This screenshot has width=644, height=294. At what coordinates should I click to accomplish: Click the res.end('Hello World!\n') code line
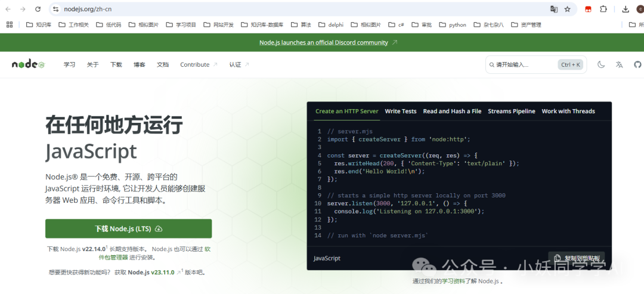379,171
